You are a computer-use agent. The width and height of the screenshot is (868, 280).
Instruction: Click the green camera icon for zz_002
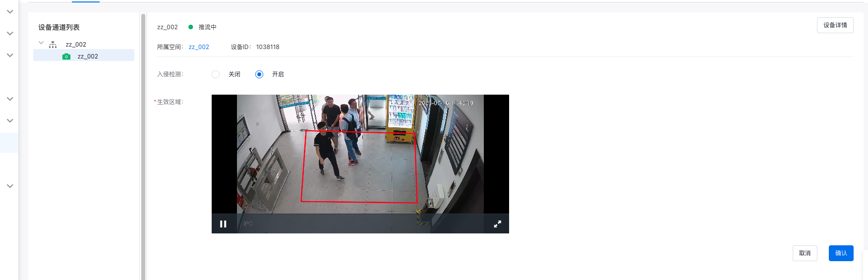[66, 56]
